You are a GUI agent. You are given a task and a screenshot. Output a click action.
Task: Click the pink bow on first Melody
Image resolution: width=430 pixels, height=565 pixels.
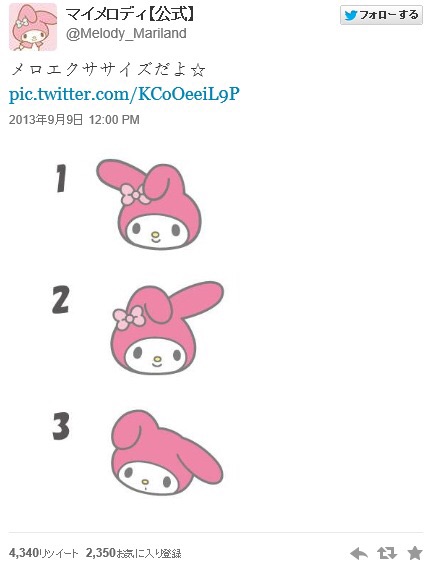(135, 195)
